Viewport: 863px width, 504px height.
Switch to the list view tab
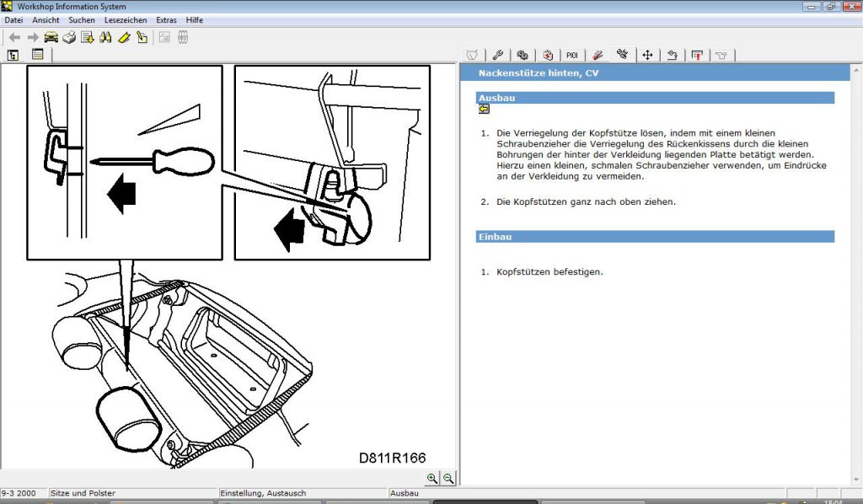point(37,55)
